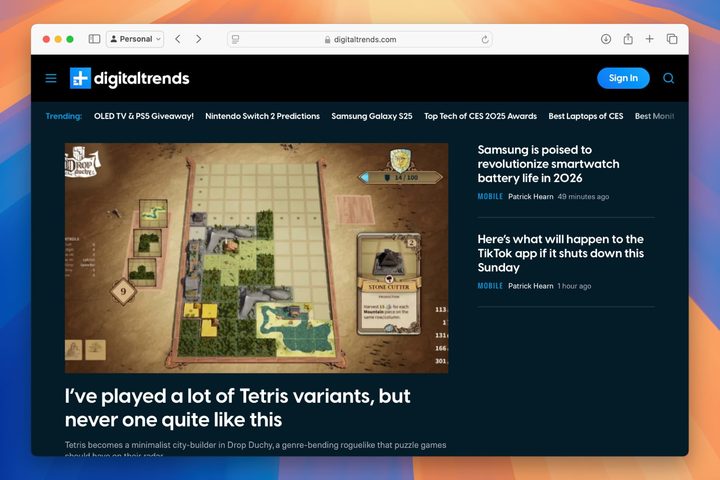Open the Share icon in Safari
The width and height of the screenshot is (720, 480).
click(628, 39)
